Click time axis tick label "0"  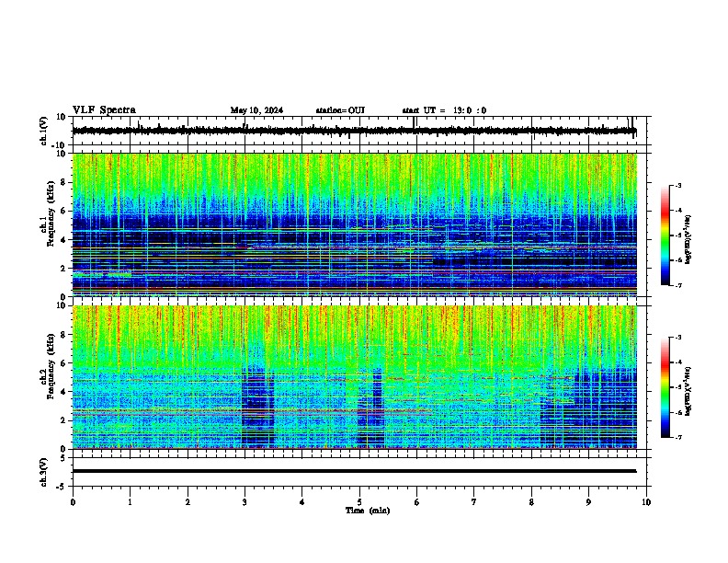coord(73,502)
